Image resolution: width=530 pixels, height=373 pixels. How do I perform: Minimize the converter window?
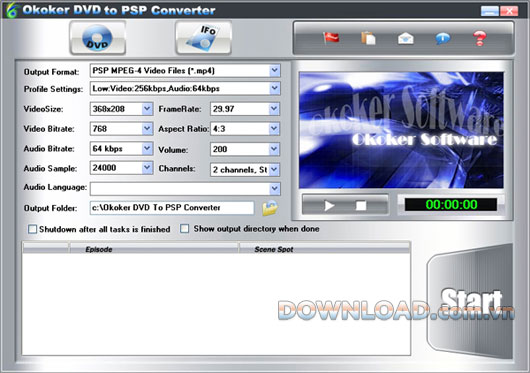[490, 11]
